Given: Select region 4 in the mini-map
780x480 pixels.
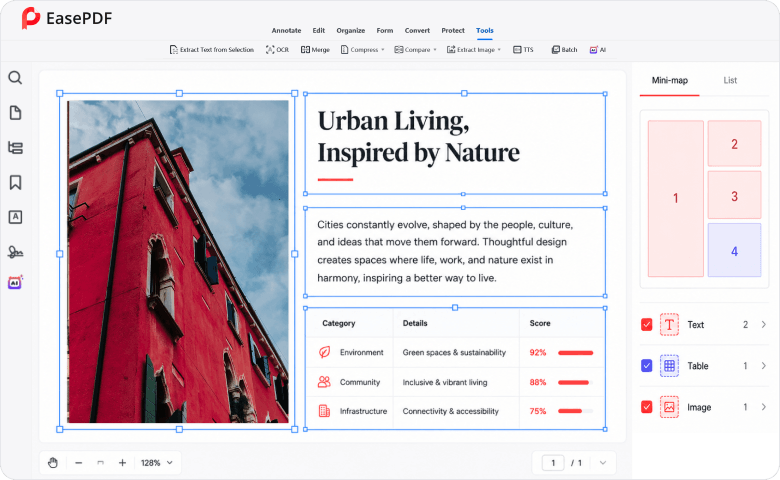Looking at the screenshot, I should click(734, 250).
